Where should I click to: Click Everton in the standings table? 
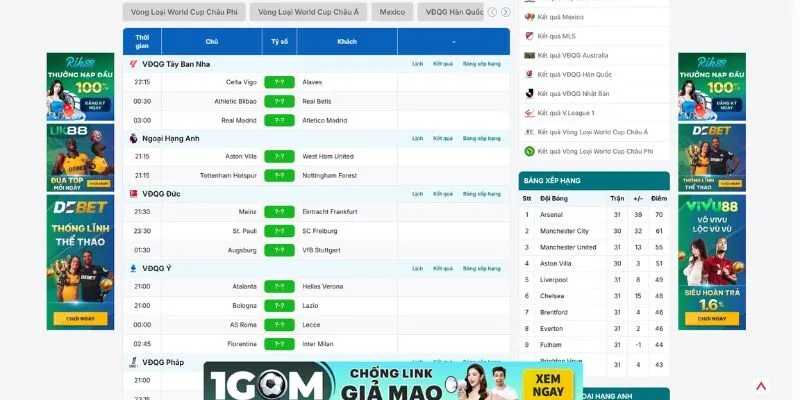(552, 329)
